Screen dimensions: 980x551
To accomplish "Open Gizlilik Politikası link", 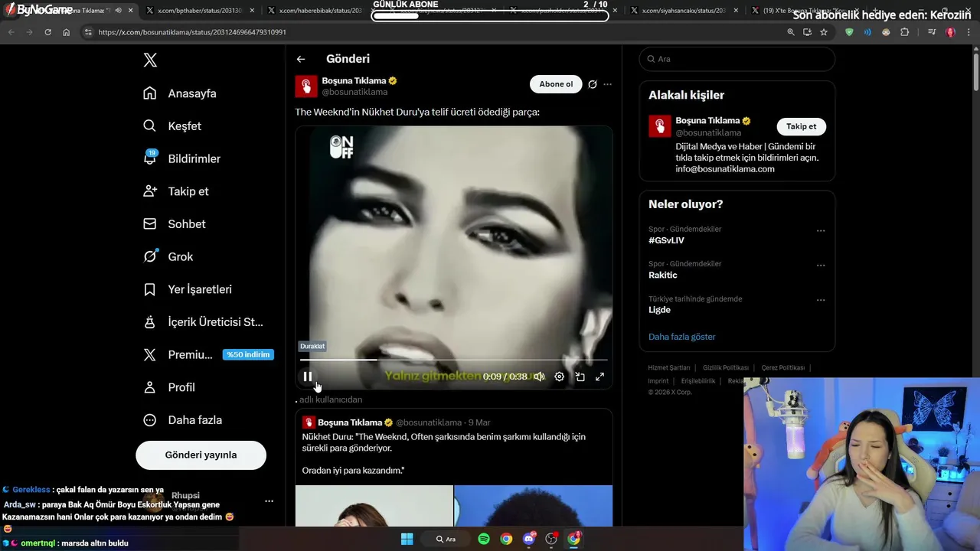I will coord(726,368).
